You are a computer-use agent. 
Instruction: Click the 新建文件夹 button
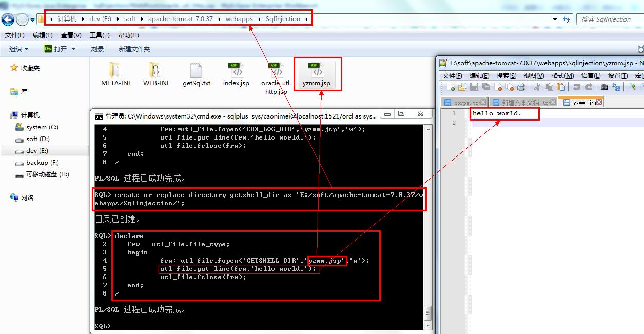[x=134, y=49]
